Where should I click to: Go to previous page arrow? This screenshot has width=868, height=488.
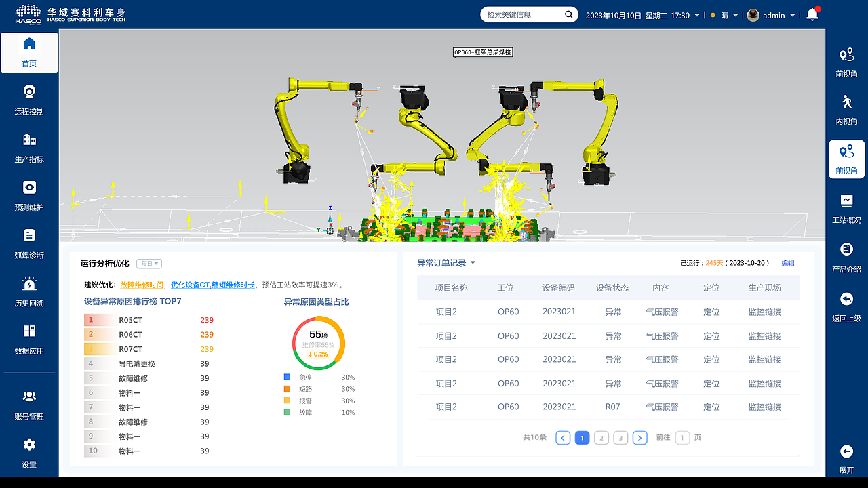click(x=563, y=438)
